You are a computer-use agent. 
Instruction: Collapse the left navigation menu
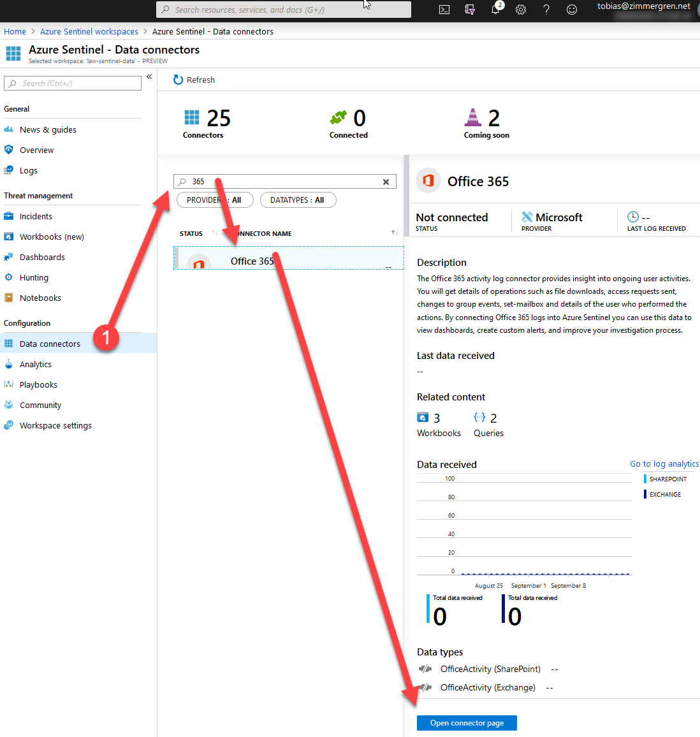pos(149,77)
